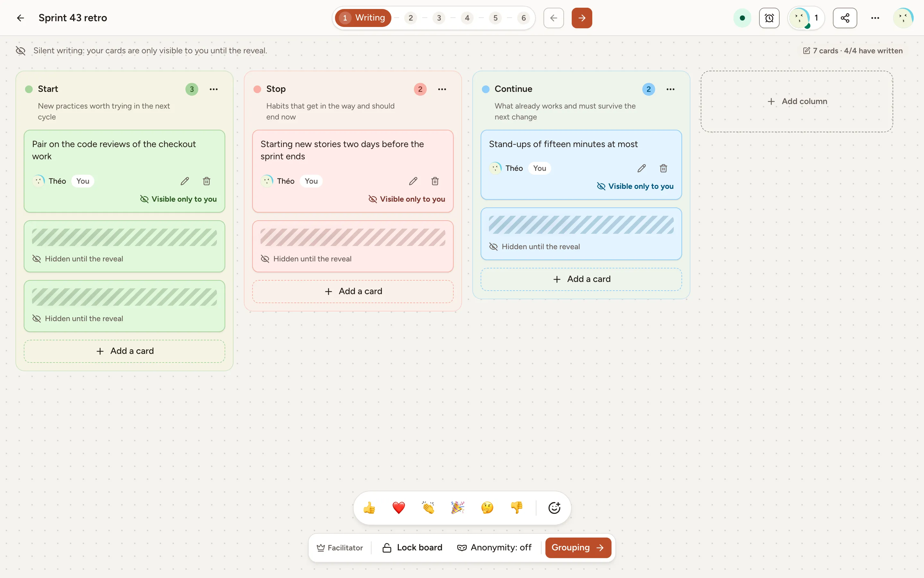Open the top bar more options menu
This screenshot has width=924, height=578.
(x=875, y=18)
